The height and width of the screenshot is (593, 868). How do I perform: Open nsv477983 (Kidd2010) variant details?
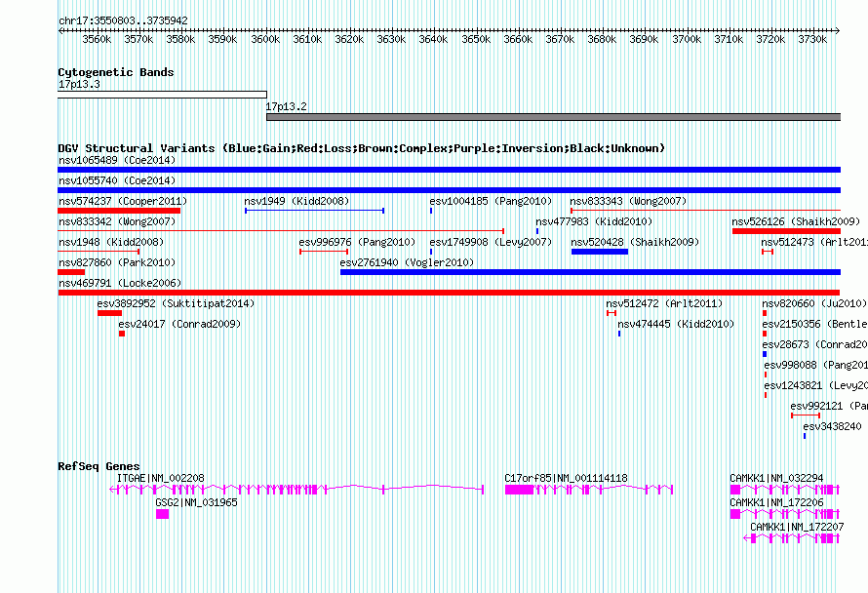(537, 231)
